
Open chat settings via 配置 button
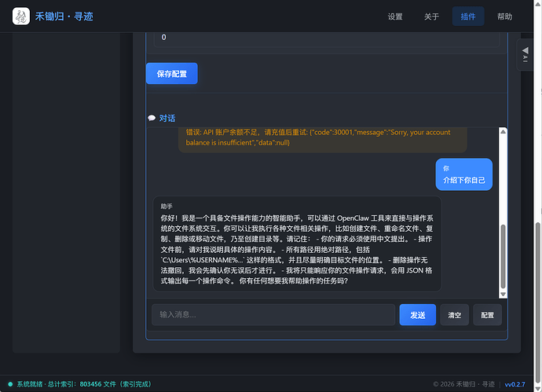[x=487, y=315]
